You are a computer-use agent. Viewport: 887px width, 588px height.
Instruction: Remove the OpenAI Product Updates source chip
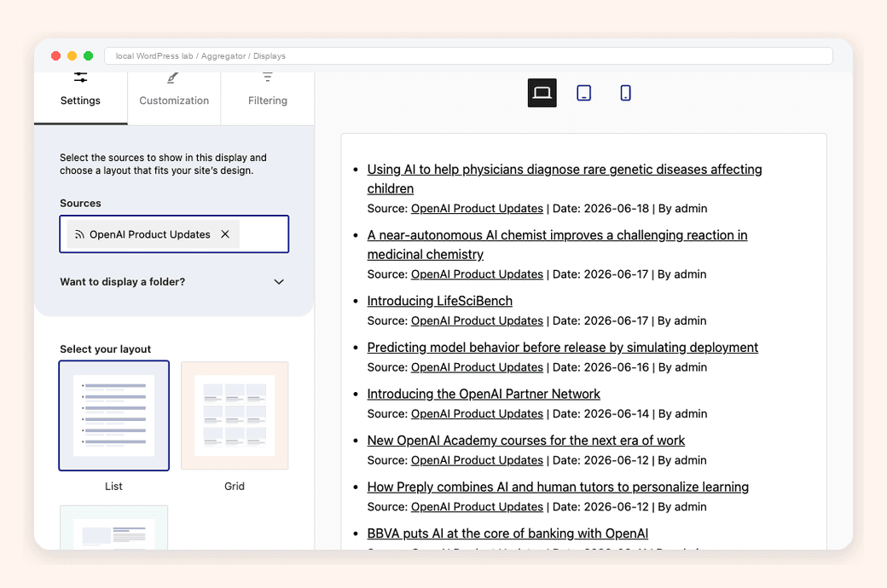pos(225,234)
